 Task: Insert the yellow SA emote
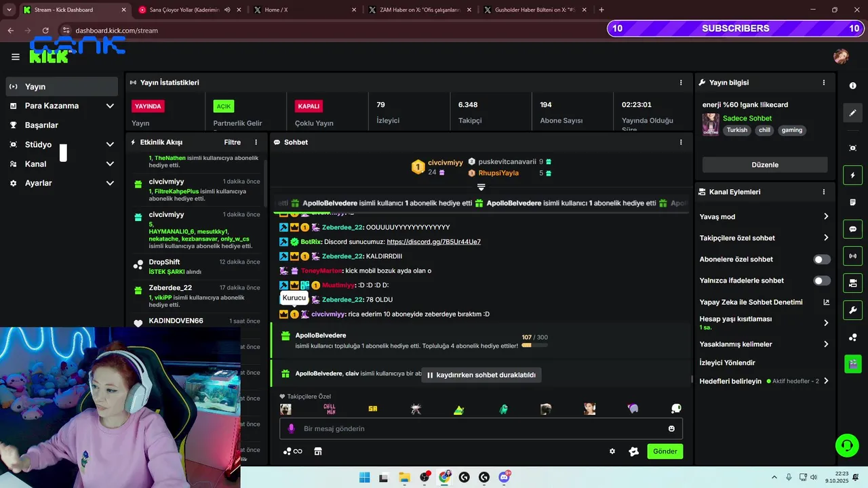pyautogui.click(x=372, y=409)
